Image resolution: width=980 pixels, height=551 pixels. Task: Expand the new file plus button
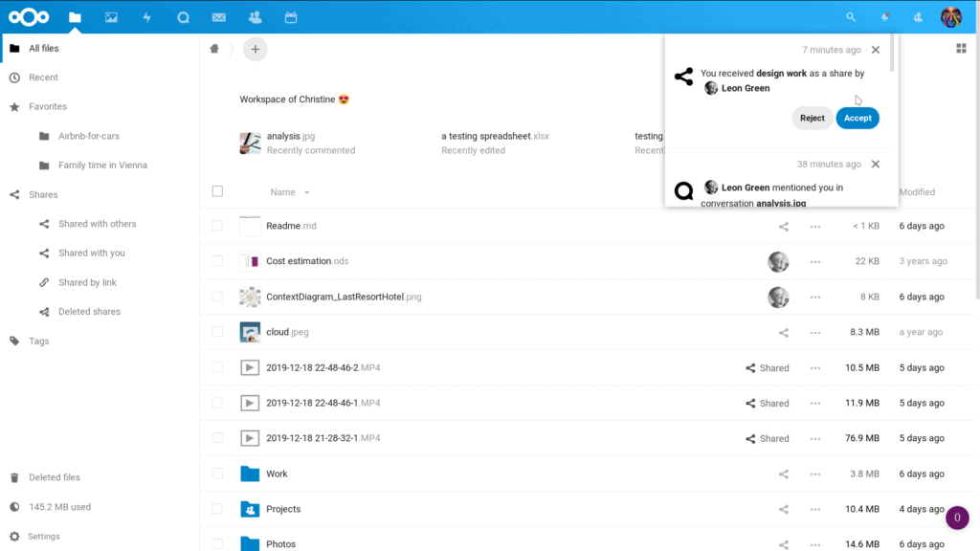pyautogui.click(x=255, y=49)
